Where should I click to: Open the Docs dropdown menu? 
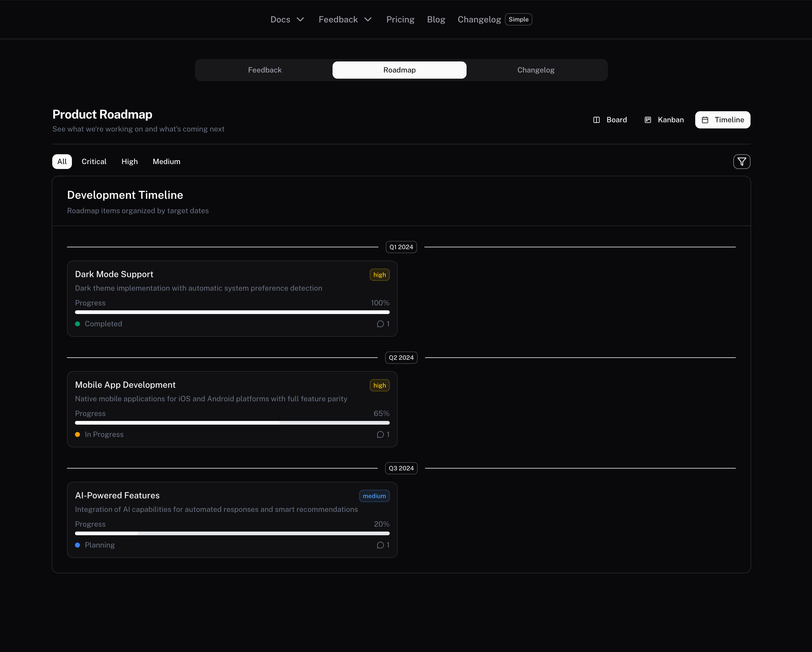(287, 19)
